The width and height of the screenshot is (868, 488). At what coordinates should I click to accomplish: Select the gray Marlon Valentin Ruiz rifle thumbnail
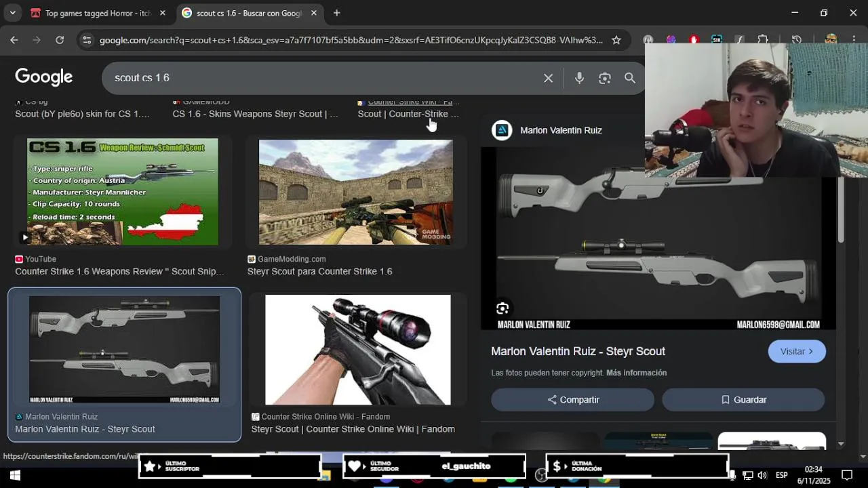point(124,349)
